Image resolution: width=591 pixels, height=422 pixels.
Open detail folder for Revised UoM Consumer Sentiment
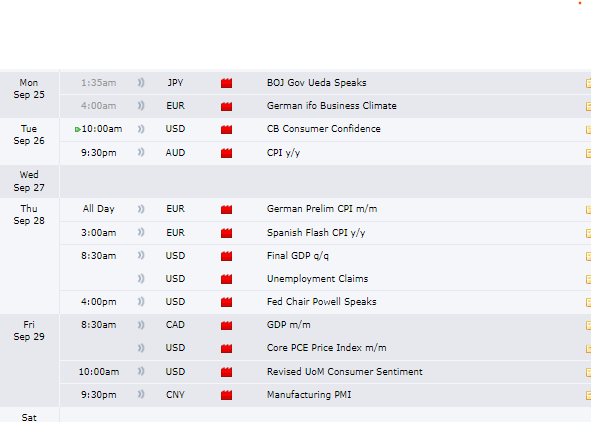(x=588, y=372)
